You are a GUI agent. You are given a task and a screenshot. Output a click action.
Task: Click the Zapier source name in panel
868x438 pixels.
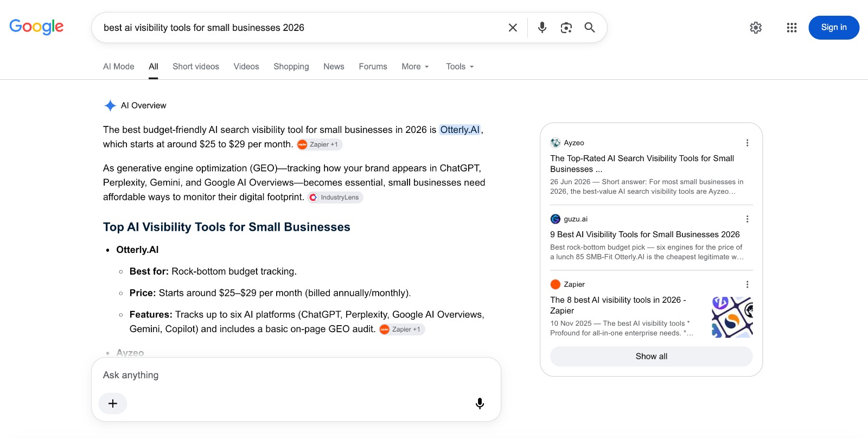pos(574,284)
